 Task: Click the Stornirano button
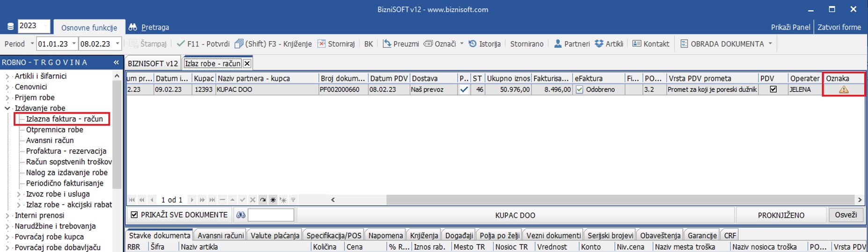(x=527, y=43)
